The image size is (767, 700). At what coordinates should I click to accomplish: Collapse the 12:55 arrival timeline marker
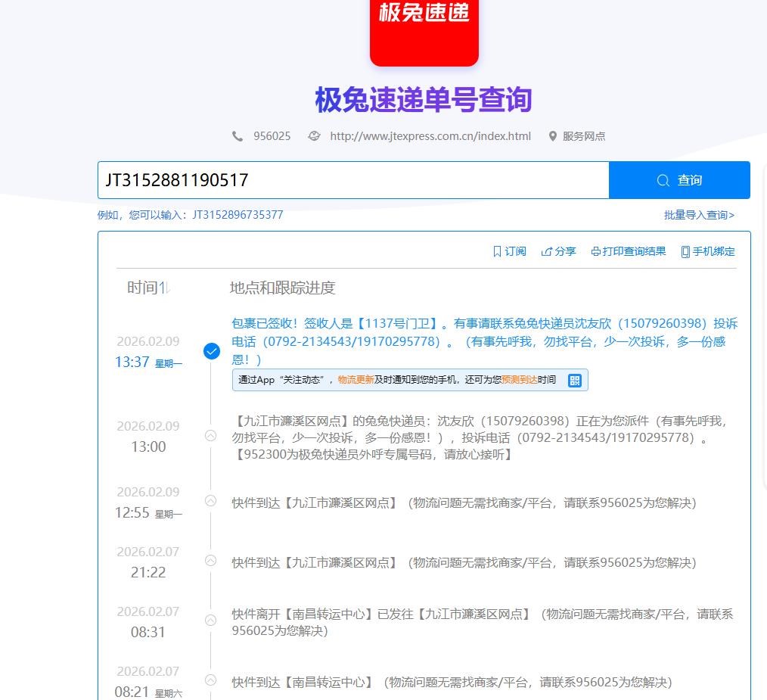(x=211, y=501)
